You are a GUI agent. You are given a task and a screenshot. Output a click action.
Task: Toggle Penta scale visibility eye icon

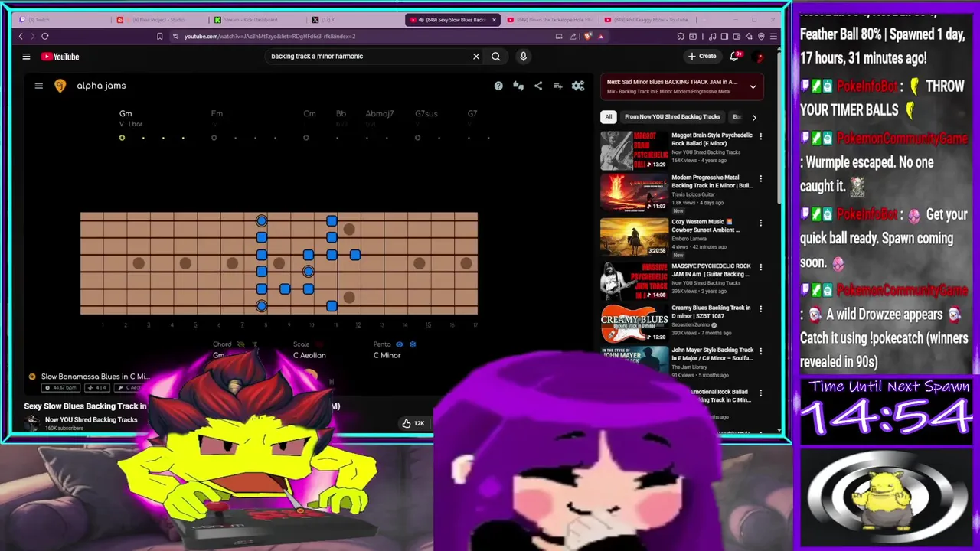(x=400, y=344)
